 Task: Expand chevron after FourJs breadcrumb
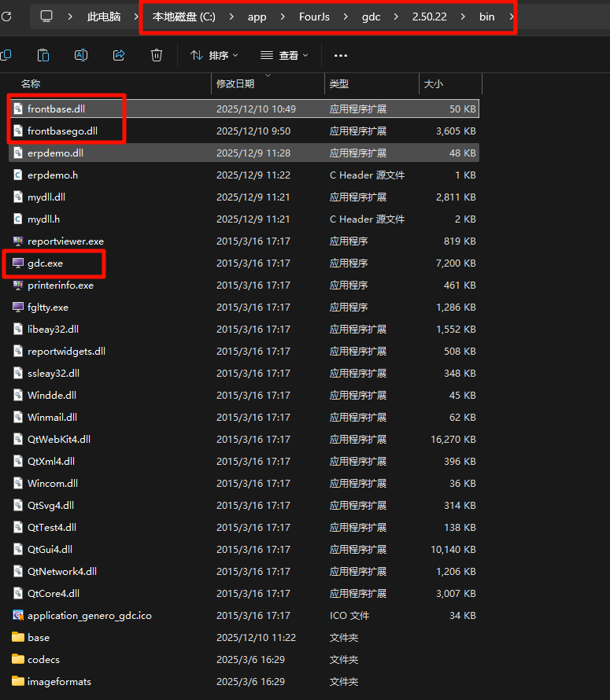click(x=346, y=17)
